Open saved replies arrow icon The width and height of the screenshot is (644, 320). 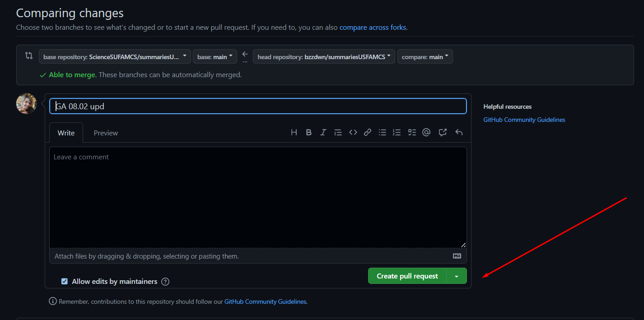[459, 132]
